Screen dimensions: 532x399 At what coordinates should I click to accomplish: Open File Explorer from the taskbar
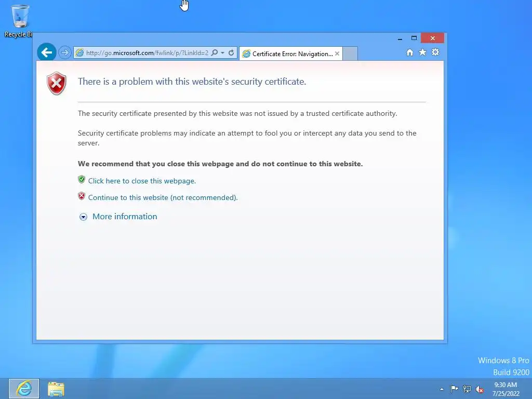tap(56, 389)
